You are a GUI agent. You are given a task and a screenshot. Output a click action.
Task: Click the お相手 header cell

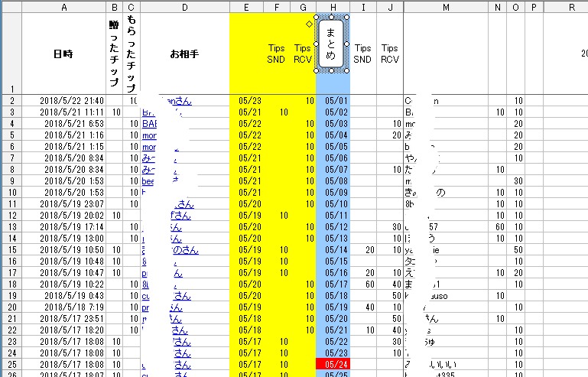pos(184,54)
